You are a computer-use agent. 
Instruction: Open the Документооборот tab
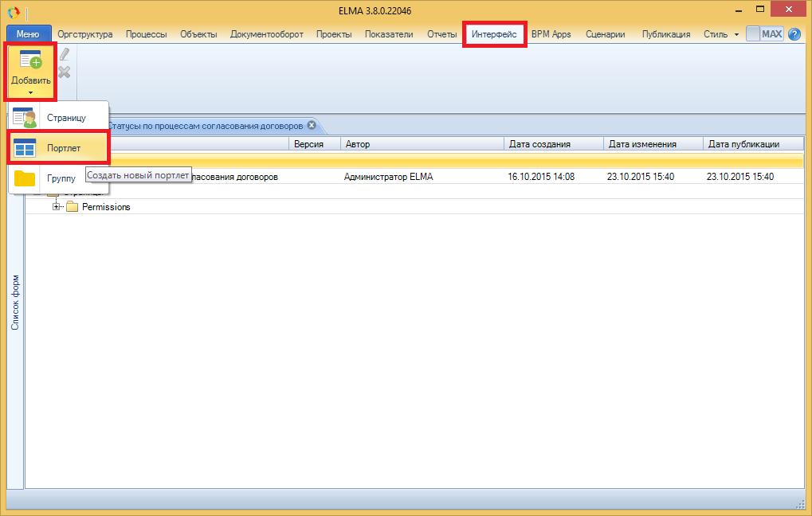pyautogui.click(x=266, y=34)
